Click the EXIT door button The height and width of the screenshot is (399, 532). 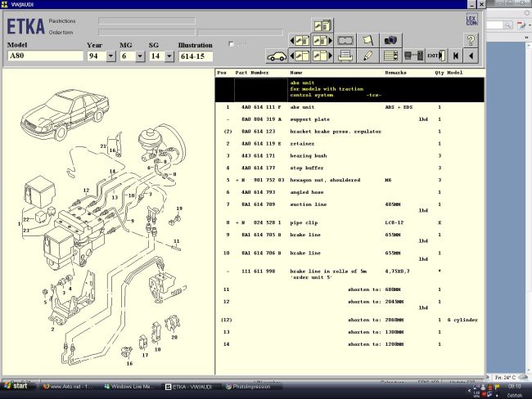[x=436, y=56]
